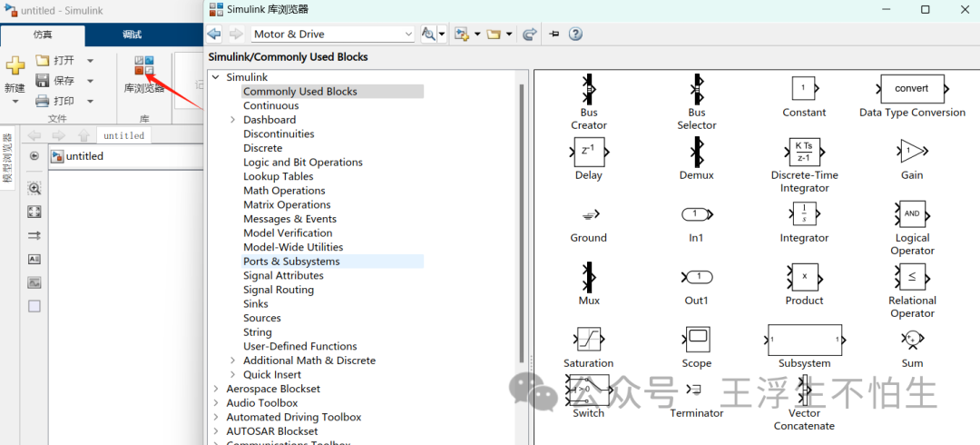
Task: Expand Additional Math & Discrete node
Action: click(232, 361)
